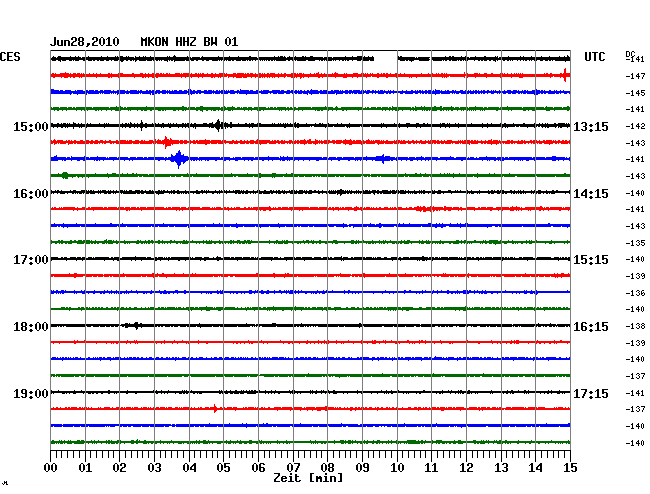Click the black event near minute 08 on 16:00 trace

[340, 192]
